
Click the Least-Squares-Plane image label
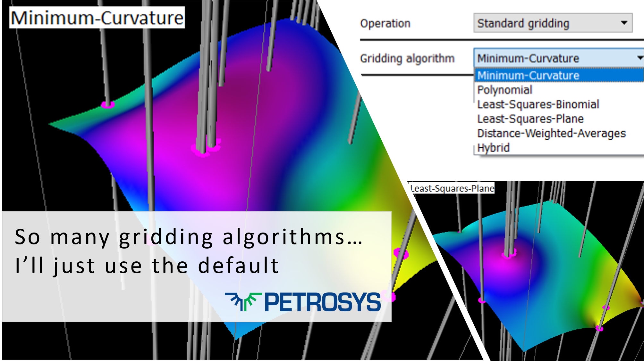452,188
